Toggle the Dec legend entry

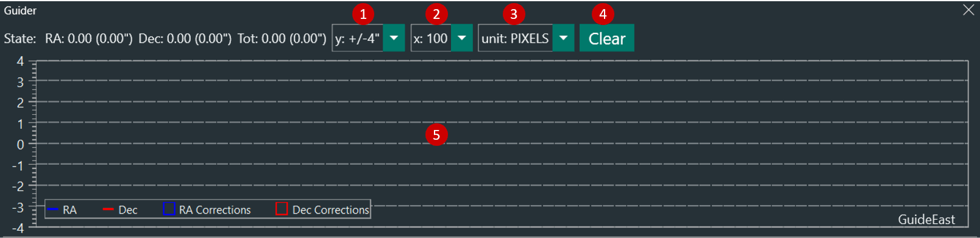coord(120,210)
